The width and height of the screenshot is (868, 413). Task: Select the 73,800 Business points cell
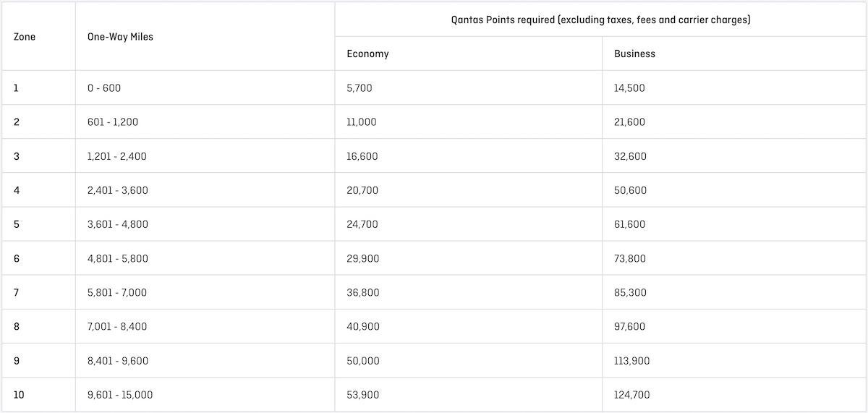click(630, 258)
